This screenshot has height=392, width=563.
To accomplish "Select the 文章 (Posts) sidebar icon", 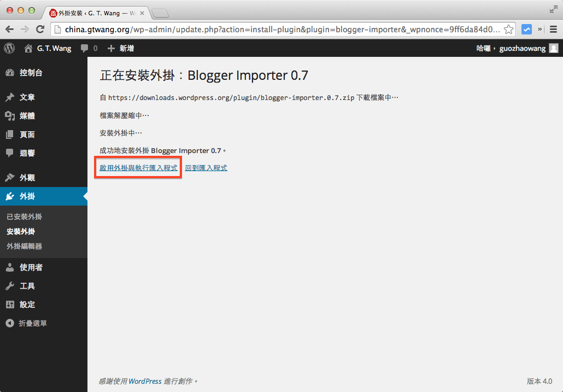I will pos(26,97).
